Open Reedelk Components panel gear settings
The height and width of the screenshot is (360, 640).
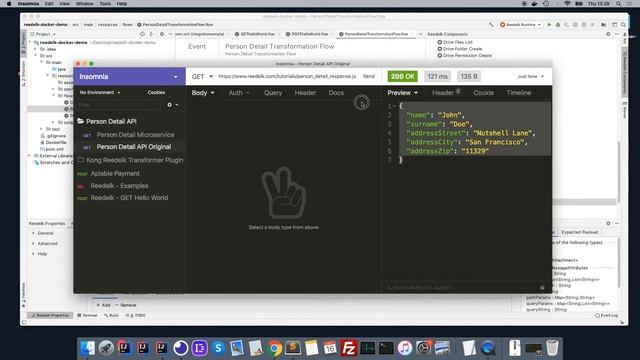click(608, 34)
